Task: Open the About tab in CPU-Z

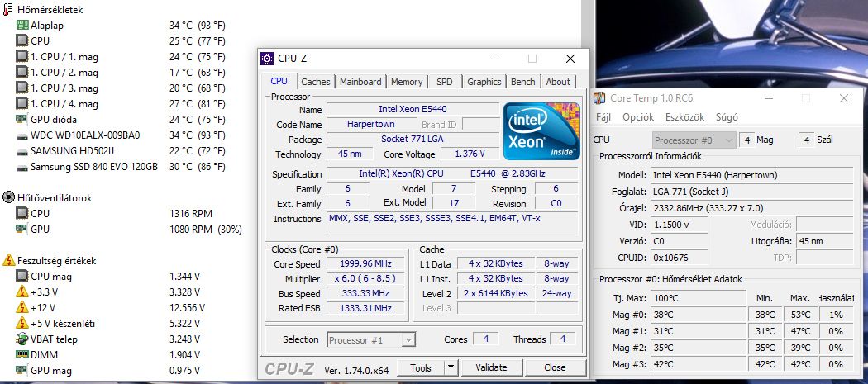Action: coord(558,82)
